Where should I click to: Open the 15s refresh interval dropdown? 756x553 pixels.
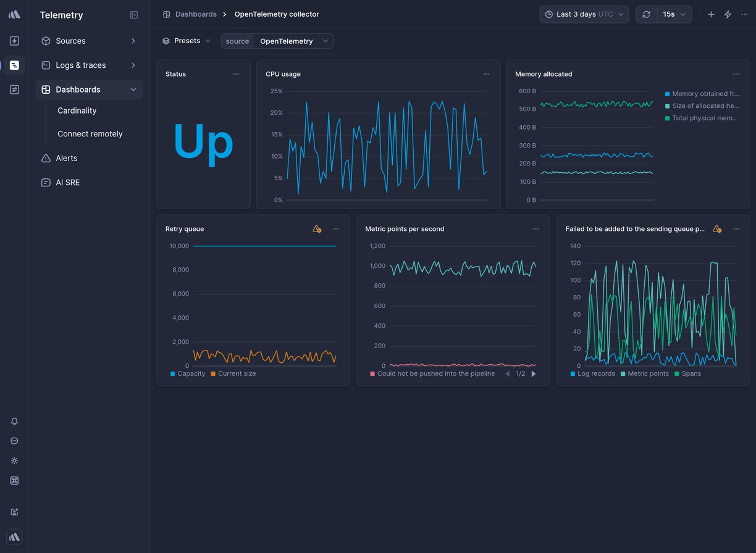(x=674, y=14)
